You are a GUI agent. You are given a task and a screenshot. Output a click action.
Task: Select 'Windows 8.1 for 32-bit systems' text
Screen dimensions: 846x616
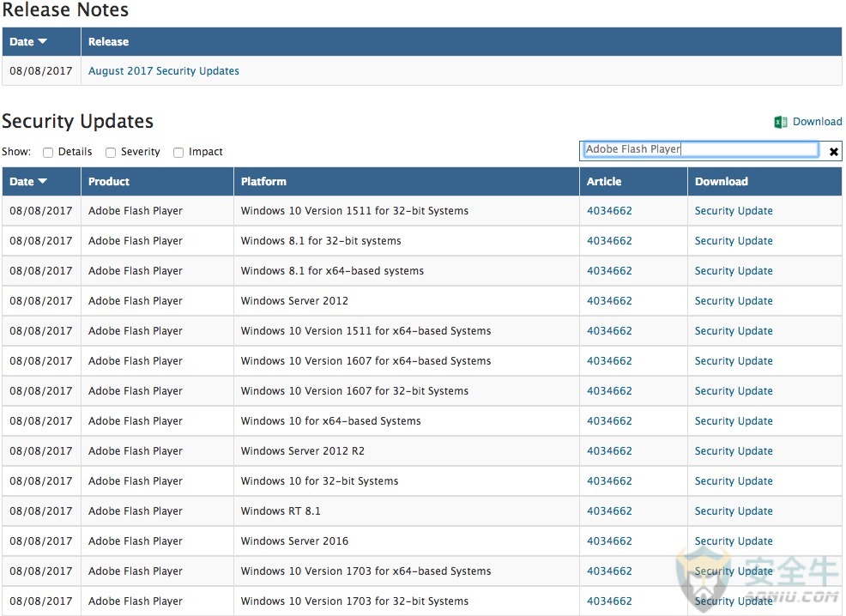[321, 241]
